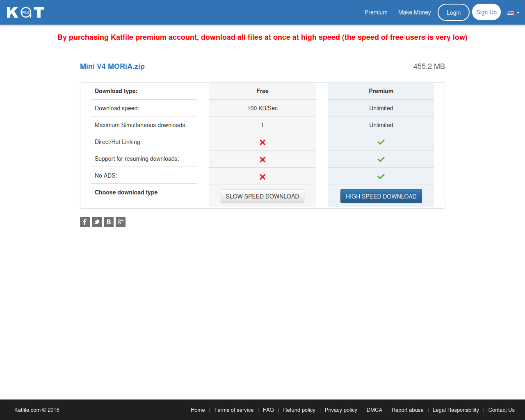Image resolution: width=525 pixels, height=420 pixels.
Task: Click Support for resuming downloads: label
Action: click(137, 159)
